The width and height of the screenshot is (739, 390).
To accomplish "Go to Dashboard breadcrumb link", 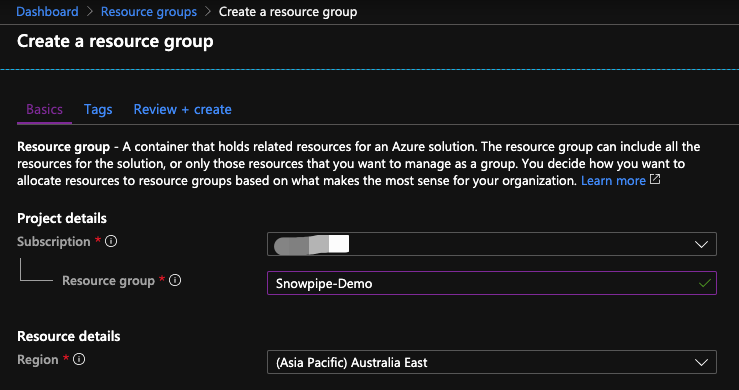I will (x=47, y=11).
